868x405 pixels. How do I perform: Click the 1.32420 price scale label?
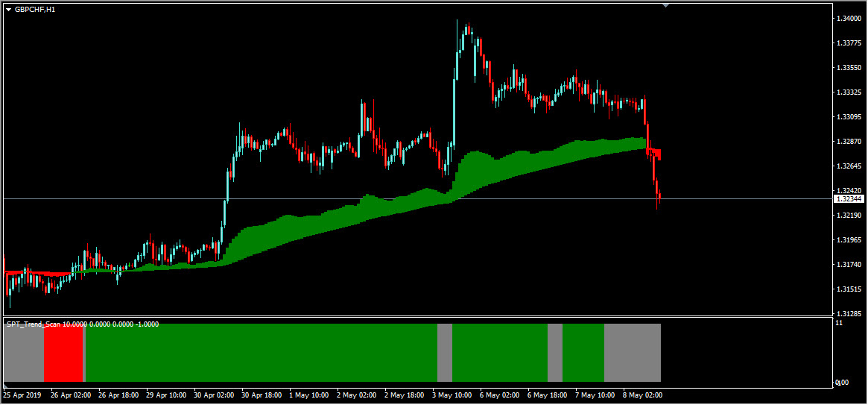[849, 190]
